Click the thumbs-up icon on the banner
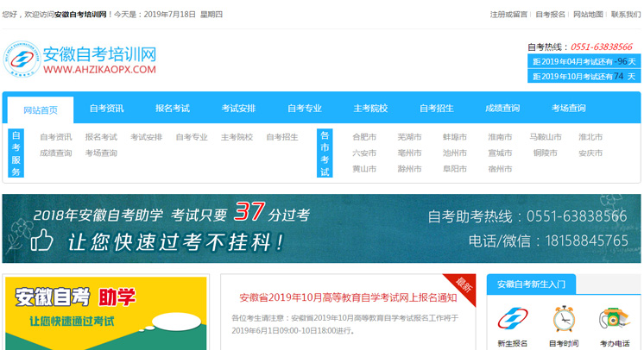 (43, 240)
